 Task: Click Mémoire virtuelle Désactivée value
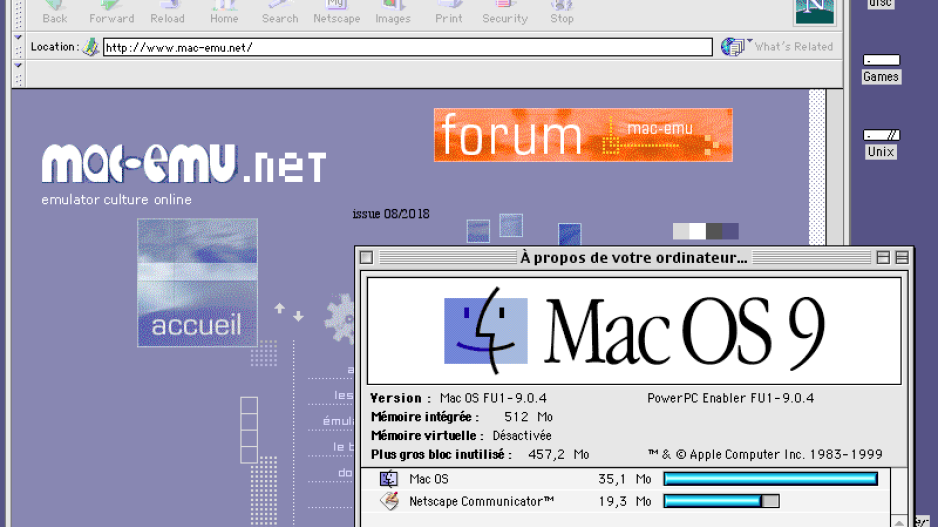(522, 435)
